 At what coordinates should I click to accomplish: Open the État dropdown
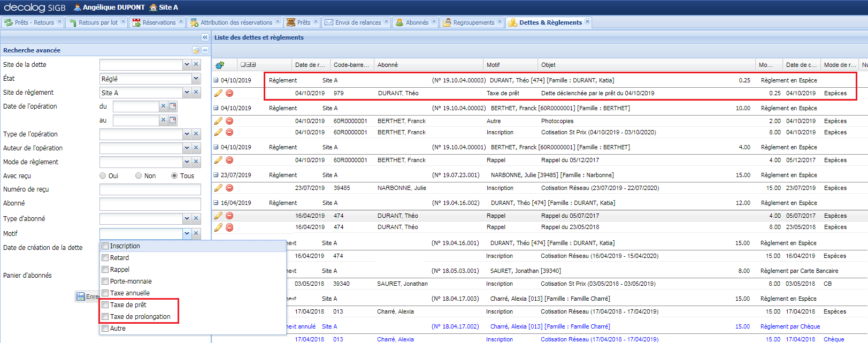tap(196, 79)
